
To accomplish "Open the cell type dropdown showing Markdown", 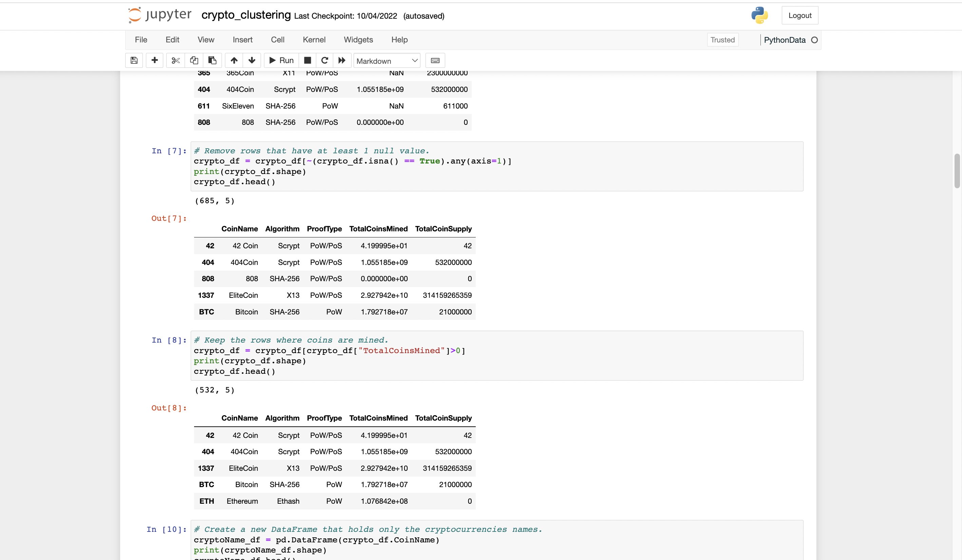I will click(x=386, y=60).
